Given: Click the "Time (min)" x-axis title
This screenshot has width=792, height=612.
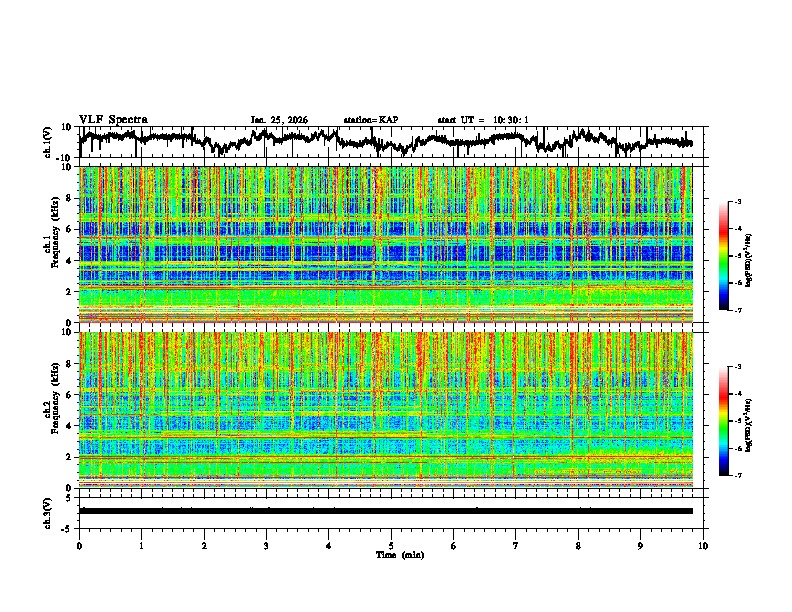Looking at the screenshot, I should click(400, 555).
